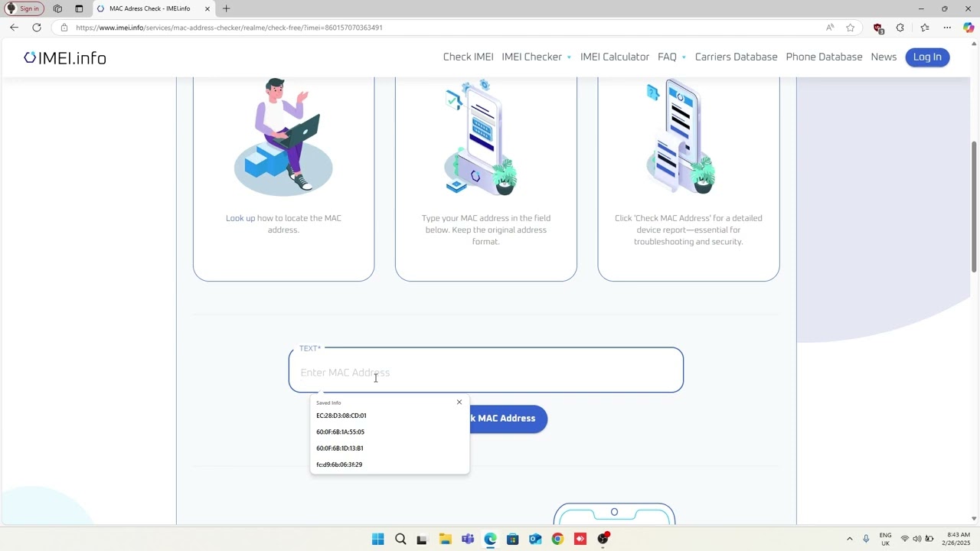Screen dimensions: 980x551
Task: Open the IMEI Calculator page
Action: point(615,57)
